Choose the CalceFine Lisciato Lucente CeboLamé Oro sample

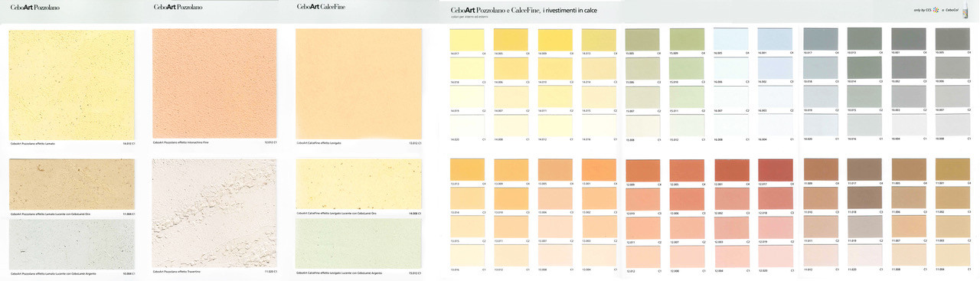(358, 185)
